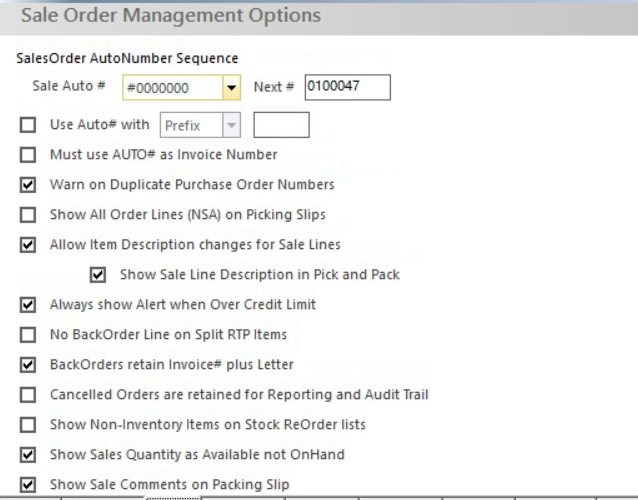Tick Must use AUTO# as Invoice Number
Screen dimensions: 638x500
[x=28, y=155]
